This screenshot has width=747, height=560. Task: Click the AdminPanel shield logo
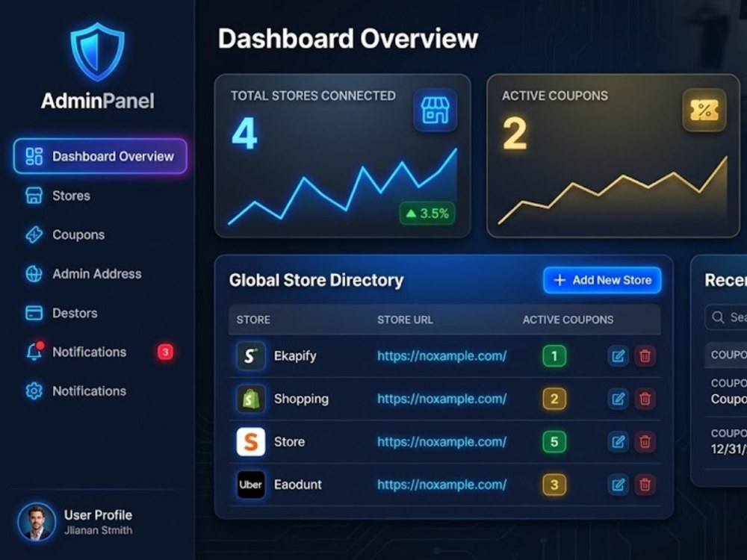tap(98, 52)
